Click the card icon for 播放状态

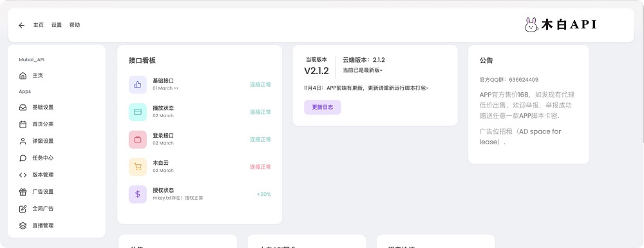tap(138, 111)
